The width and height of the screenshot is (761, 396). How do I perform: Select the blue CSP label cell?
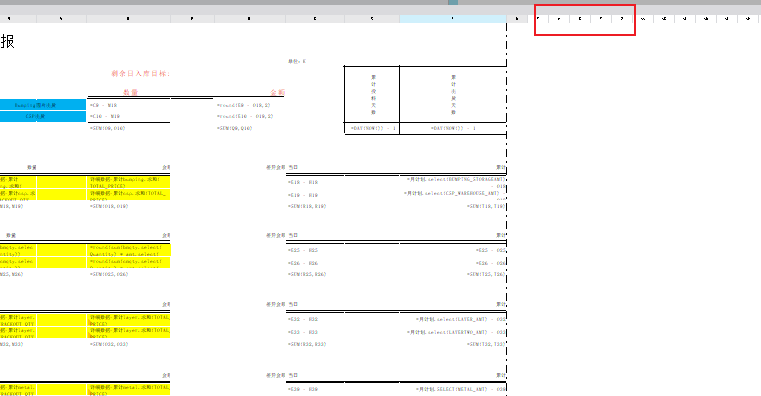pyautogui.click(x=43, y=116)
